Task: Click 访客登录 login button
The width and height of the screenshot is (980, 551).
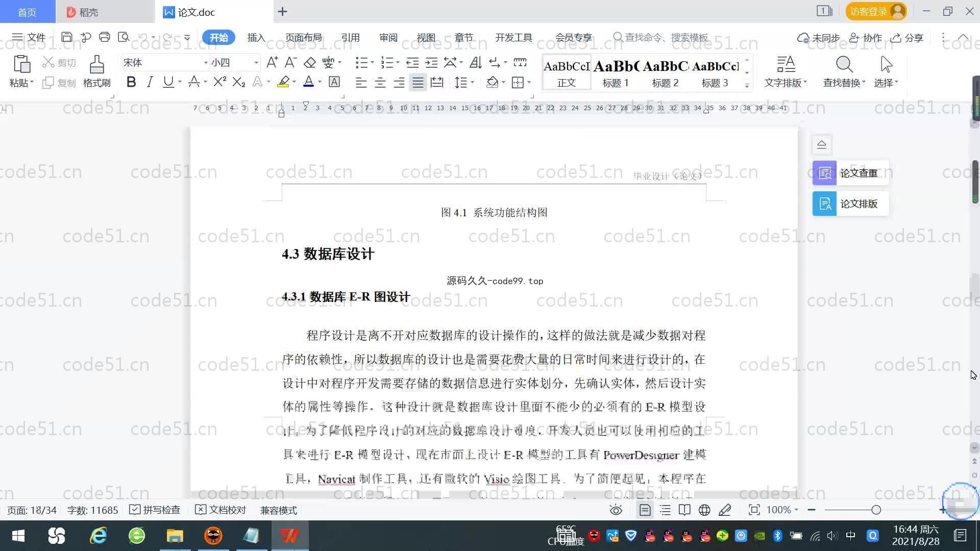Action: click(876, 11)
